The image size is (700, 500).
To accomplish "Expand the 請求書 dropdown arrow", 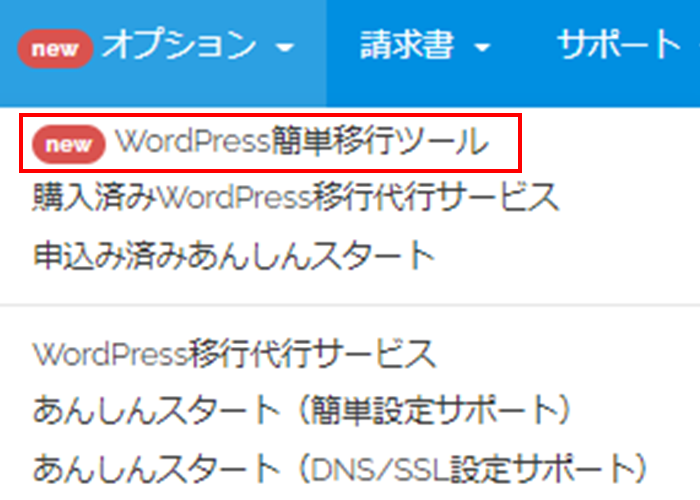I will click(x=483, y=47).
